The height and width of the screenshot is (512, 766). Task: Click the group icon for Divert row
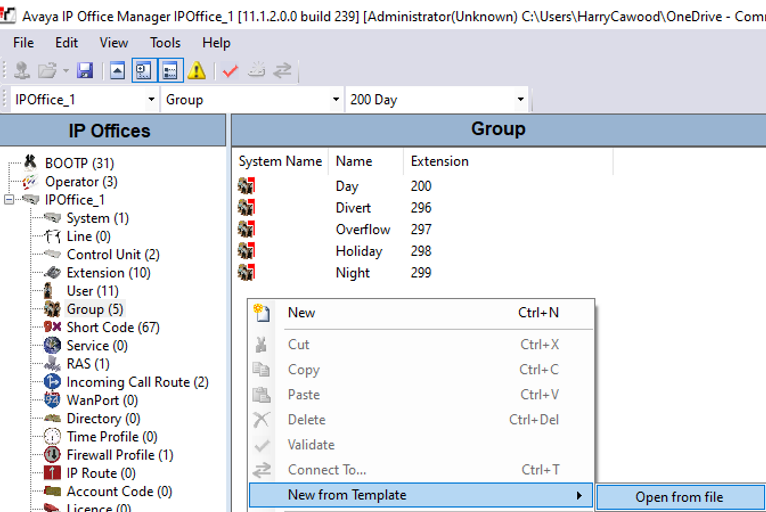pos(246,208)
